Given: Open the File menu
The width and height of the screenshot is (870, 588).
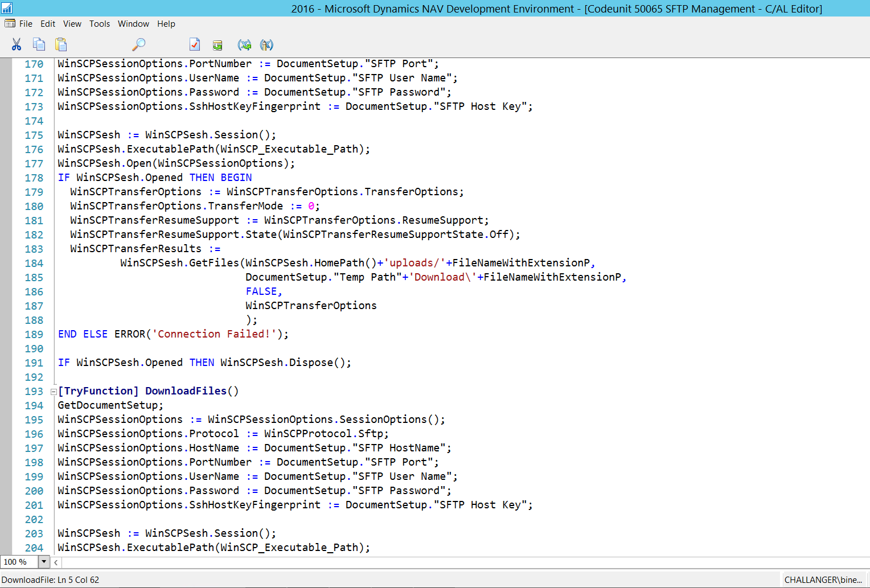Looking at the screenshot, I should click(x=25, y=23).
